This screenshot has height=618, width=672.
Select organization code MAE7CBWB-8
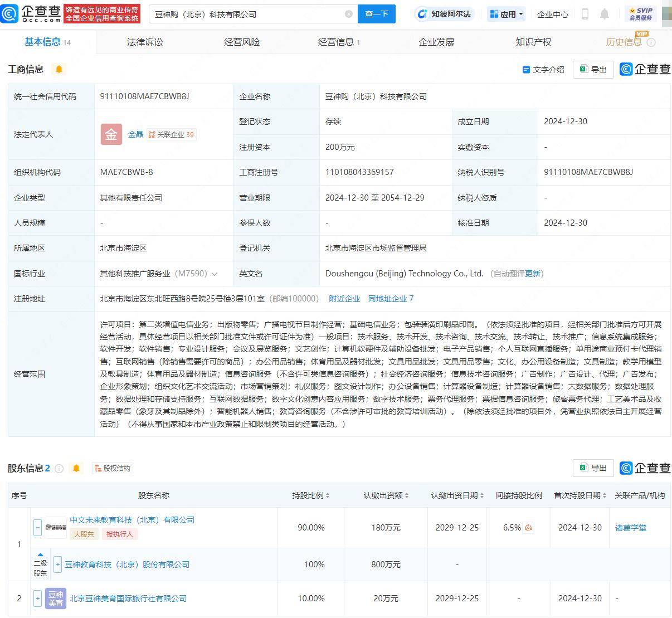[126, 172]
